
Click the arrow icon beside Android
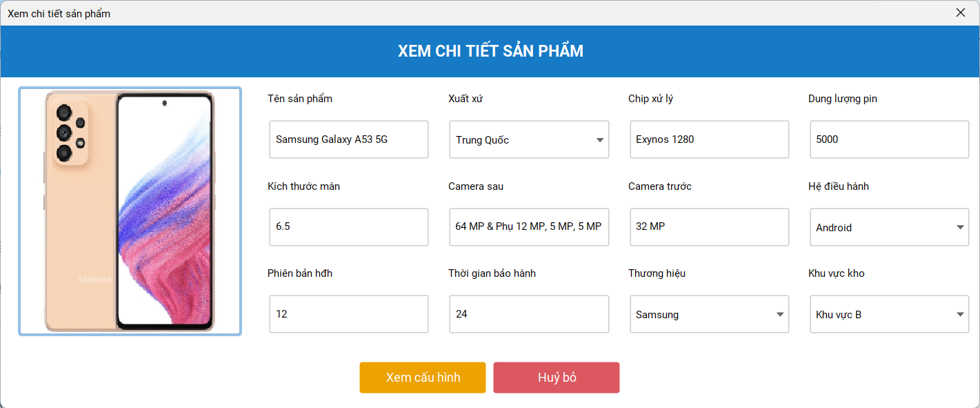tap(960, 228)
